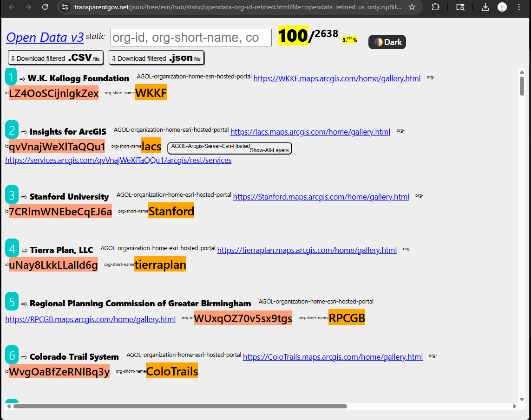
Task: Select org-id WvgOaBfZeRNlBq3y
Action: pos(59,372)
